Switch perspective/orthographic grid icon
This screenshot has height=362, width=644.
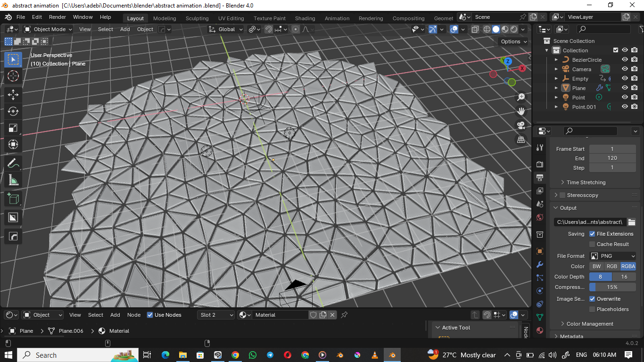click(x=521, y=140)
